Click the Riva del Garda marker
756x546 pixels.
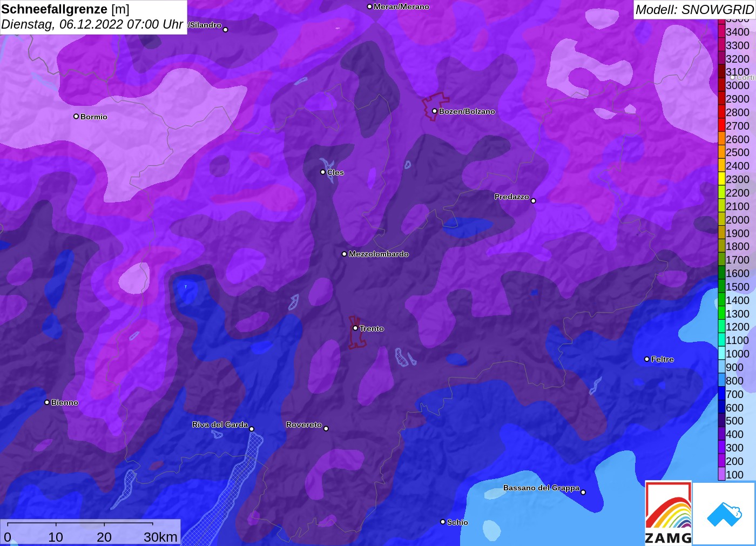point(252,429)
